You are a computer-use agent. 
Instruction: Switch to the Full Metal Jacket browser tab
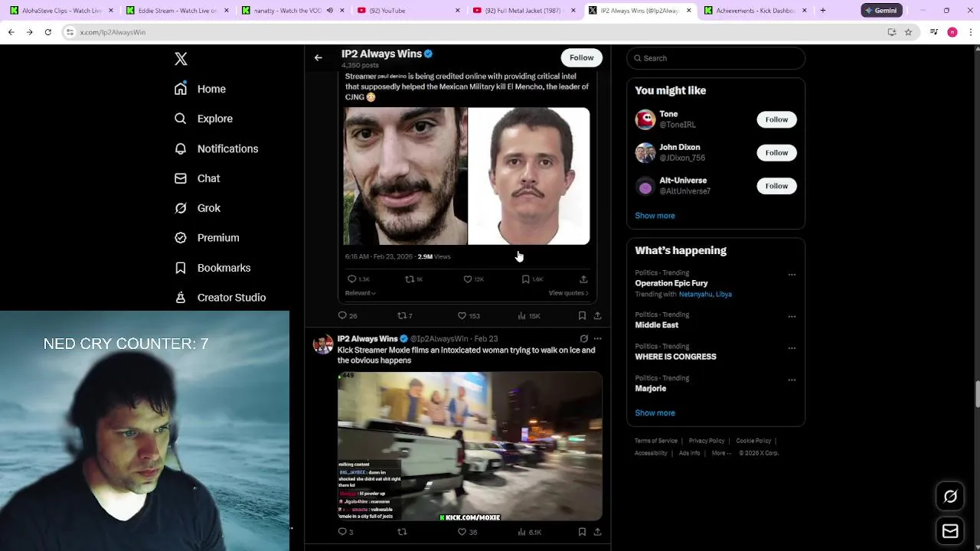click(524, 11)
